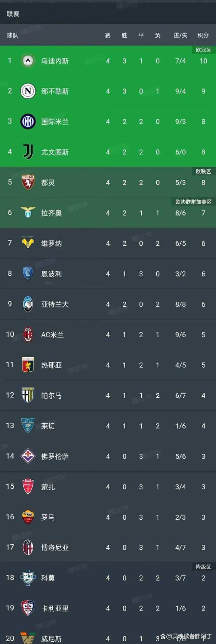Open the 亚特兰大 team name link
Viewport: 216px width, 644px height.
pos(55,304)
